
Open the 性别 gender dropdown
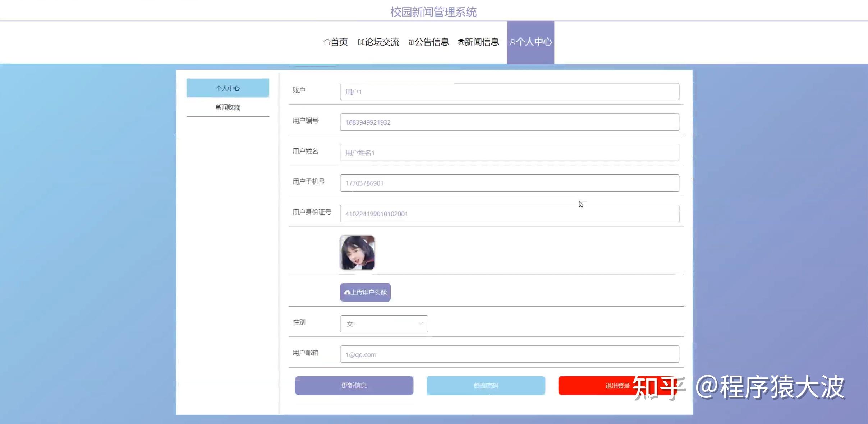pyautogui.click(x=384, y=324)
